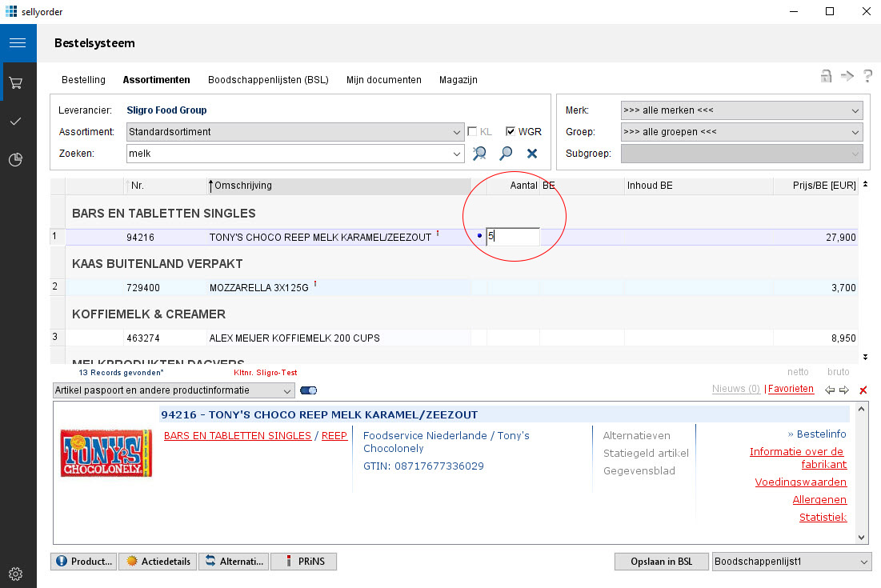Switch to the Bestelling tab
881x588 pixels.
(83, 80)
